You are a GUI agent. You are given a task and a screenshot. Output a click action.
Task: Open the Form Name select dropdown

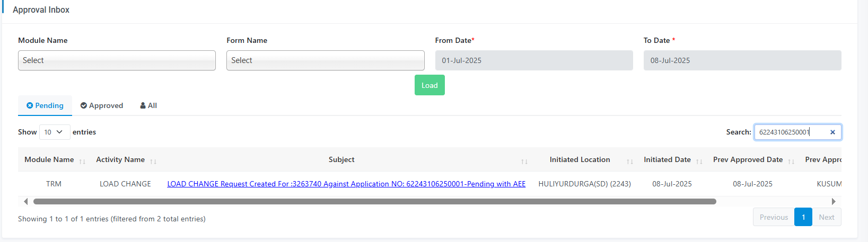[326, 60]
